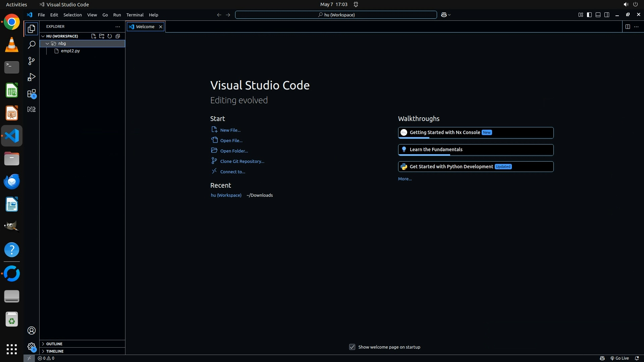This screenshot has height=362, width=644.
Task: Open the Extensions view
Action: point(31,94)
